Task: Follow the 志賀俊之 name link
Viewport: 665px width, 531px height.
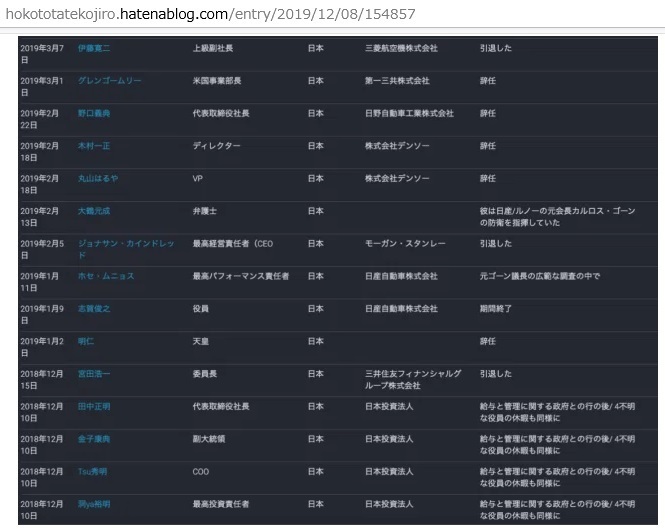Action: 94,309
